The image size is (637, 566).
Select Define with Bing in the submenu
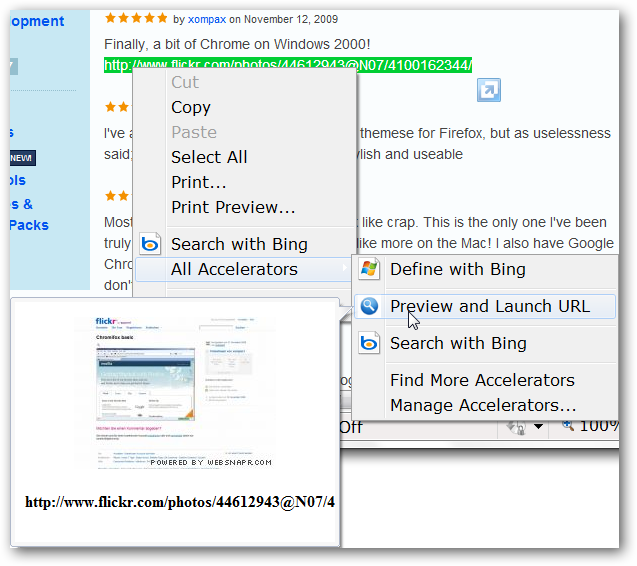click(x=458, y=269)
